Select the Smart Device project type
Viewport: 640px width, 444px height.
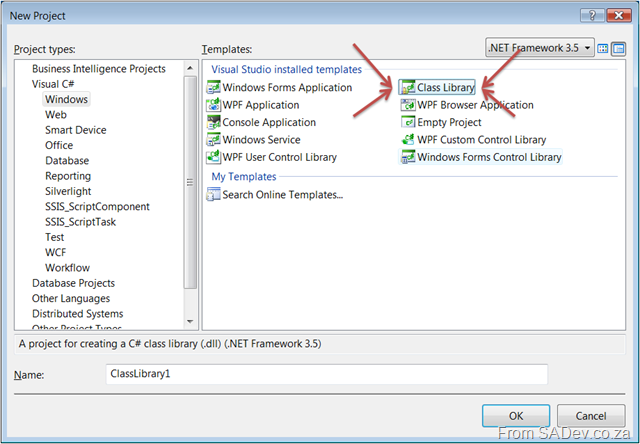(x=76, y=130)
